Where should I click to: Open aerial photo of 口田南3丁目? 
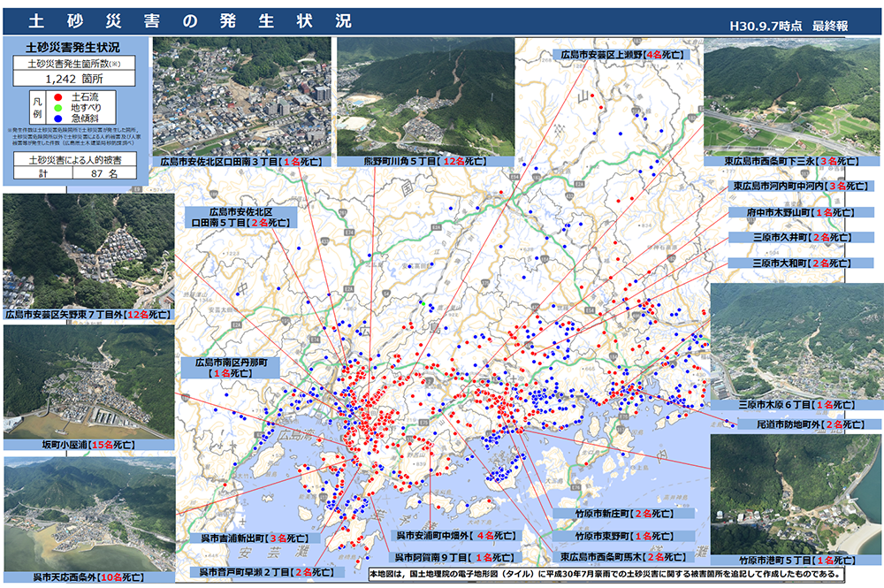241,95
